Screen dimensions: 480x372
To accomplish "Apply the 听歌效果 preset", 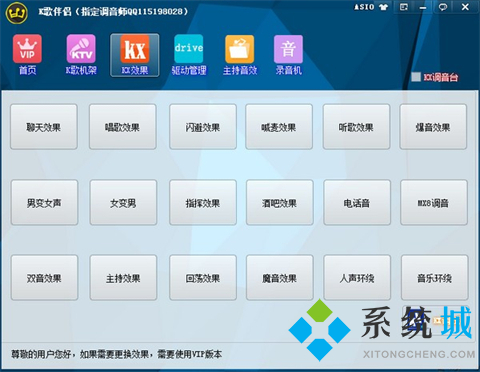I will click(x=356, y=127).
